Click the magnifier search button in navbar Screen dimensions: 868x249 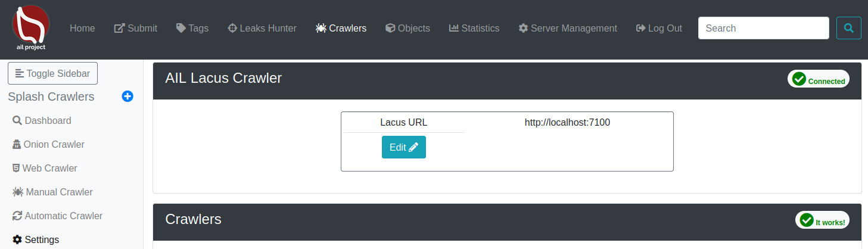[848, 28]
